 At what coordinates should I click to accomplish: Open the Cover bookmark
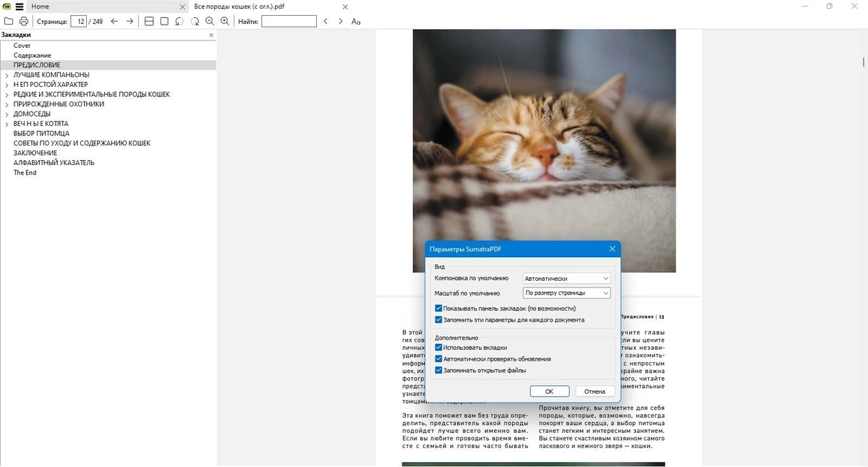(x=22, y=46)
